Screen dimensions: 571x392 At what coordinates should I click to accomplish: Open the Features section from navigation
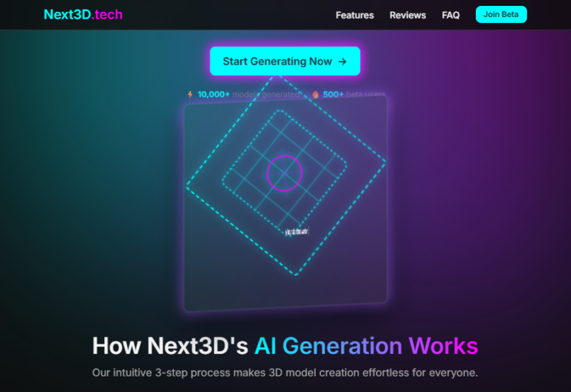coord(355,15)
